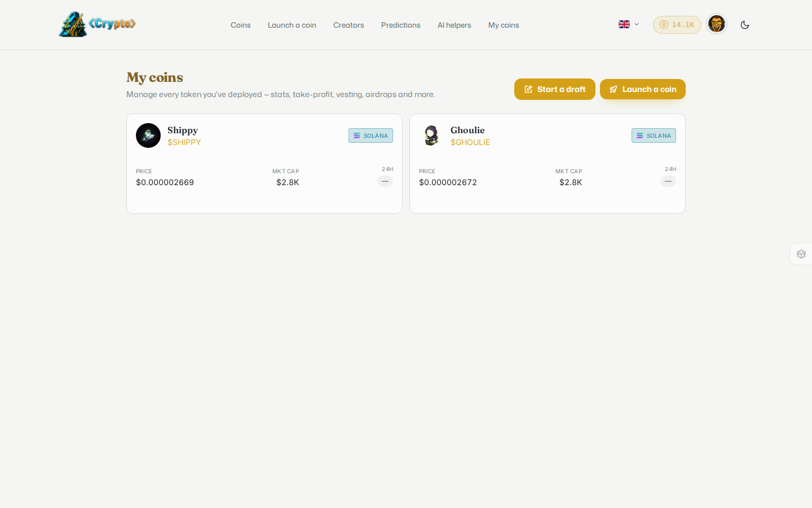Click Shippy price $0.000002669
Image resolution: width=812 pixels, height=508 pixels.
pos(165,182)
